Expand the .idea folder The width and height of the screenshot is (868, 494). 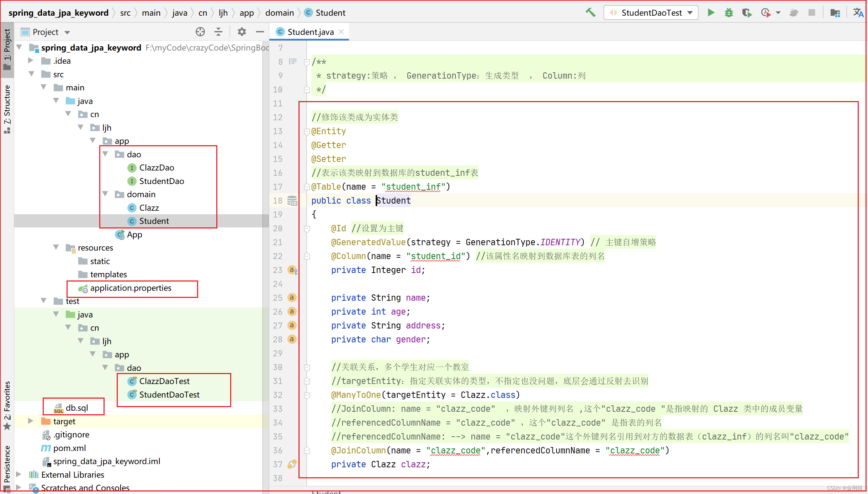[31, 61]
